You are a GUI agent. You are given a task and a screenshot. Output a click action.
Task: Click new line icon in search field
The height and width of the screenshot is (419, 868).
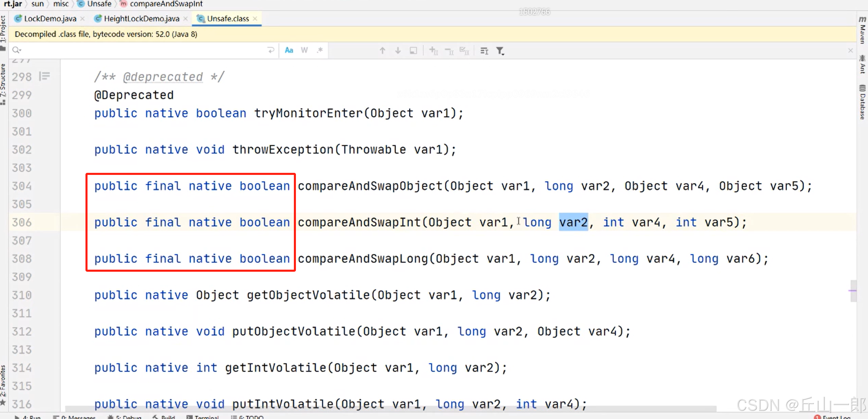coord(271,50)
